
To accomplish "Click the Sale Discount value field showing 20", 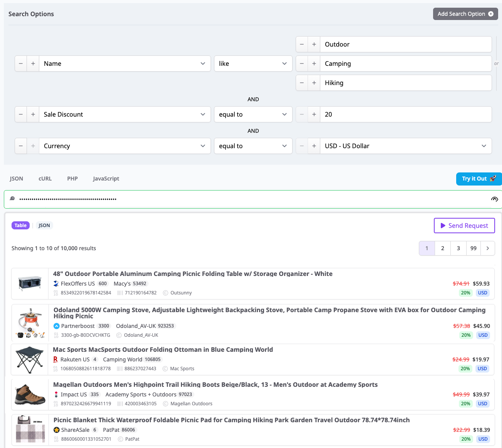I will [406, 114].
